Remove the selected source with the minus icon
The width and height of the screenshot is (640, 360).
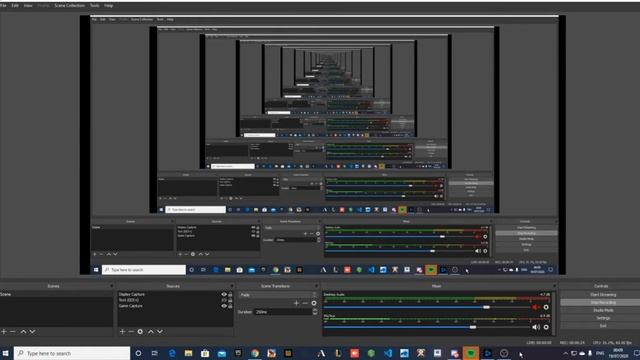pos(131,332)
